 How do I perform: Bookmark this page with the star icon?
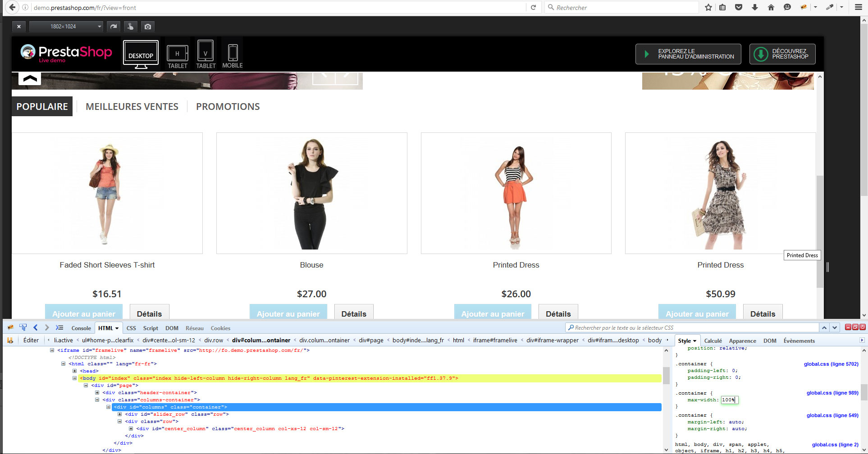pyautogui.click(x=708, y=7)
